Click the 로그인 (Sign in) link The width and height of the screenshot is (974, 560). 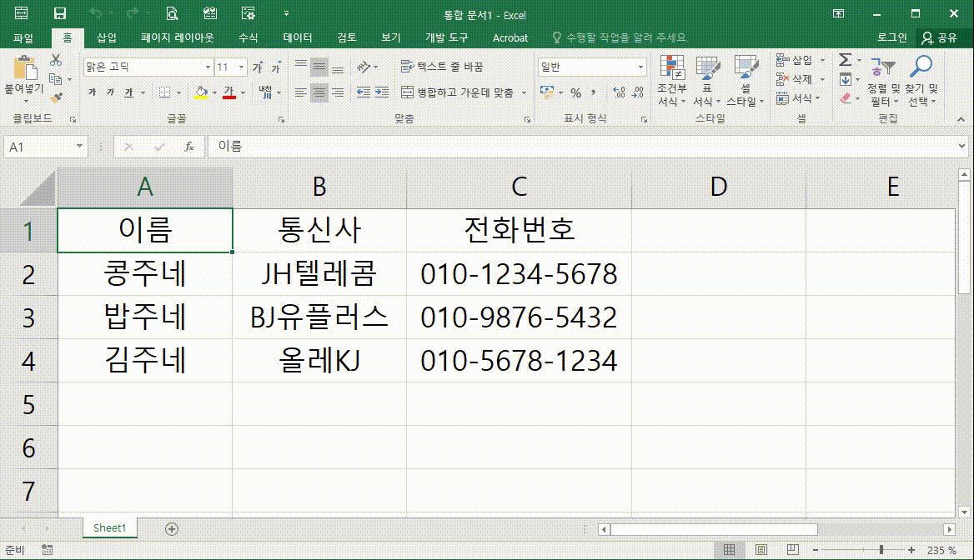[x=892, y=37]
